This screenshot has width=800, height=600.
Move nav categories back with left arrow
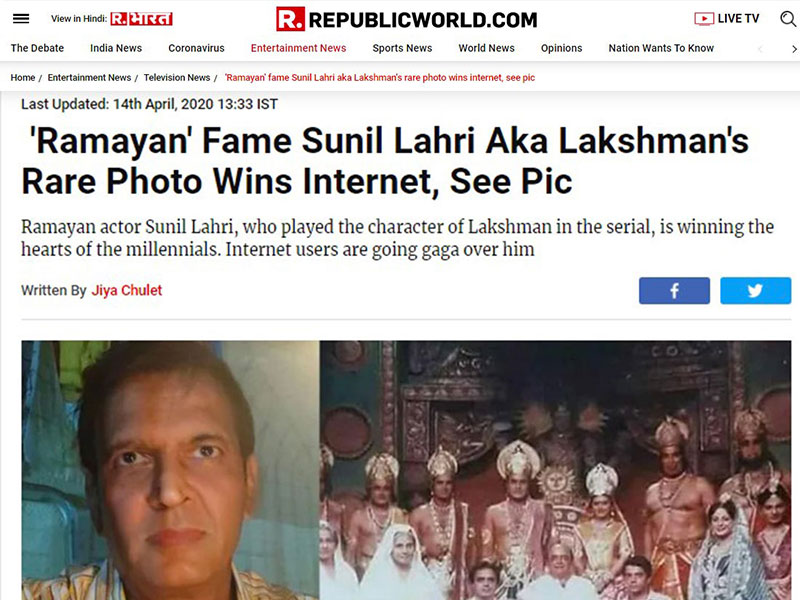click(760, 49)
